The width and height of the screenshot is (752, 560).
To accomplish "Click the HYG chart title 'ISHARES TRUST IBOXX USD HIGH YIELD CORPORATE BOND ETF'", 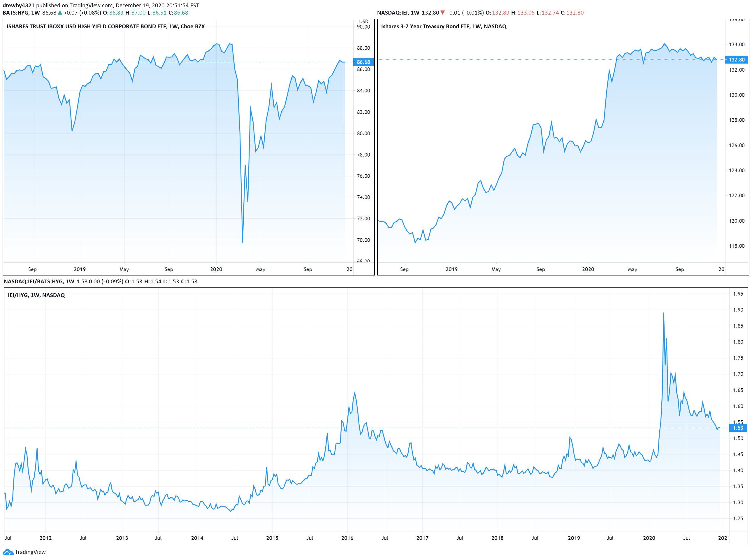I will point(86,27).
